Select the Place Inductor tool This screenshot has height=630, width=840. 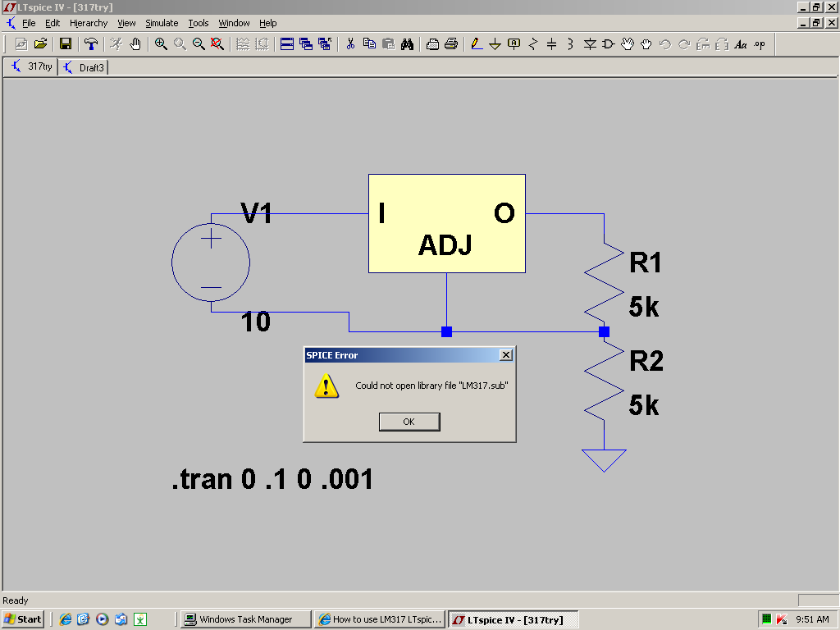point(571,44)
